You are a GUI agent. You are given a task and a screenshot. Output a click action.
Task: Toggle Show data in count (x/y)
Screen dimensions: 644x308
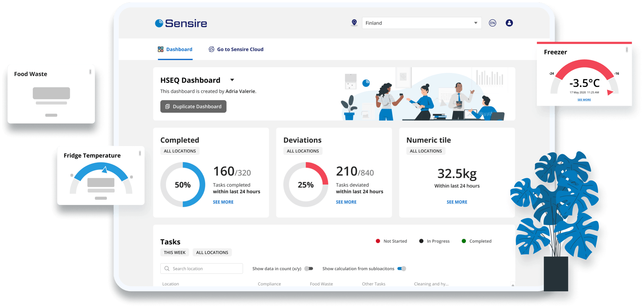coord(309,268)
